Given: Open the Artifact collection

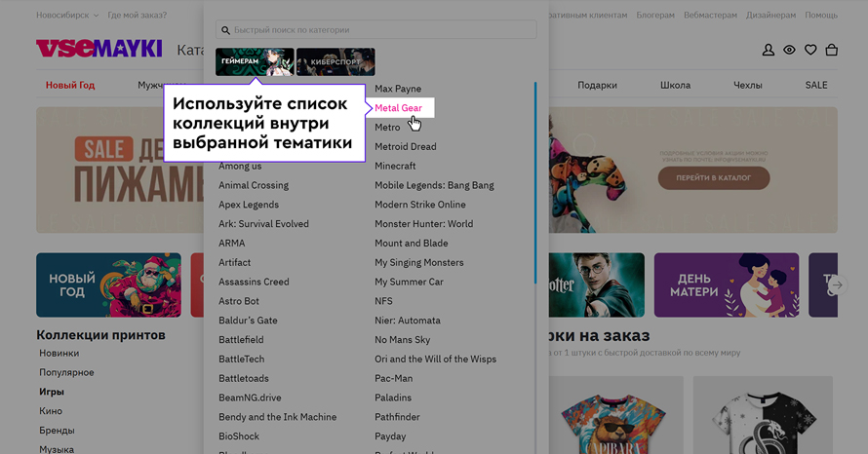Looking at the screenshot, I should 235,263.
